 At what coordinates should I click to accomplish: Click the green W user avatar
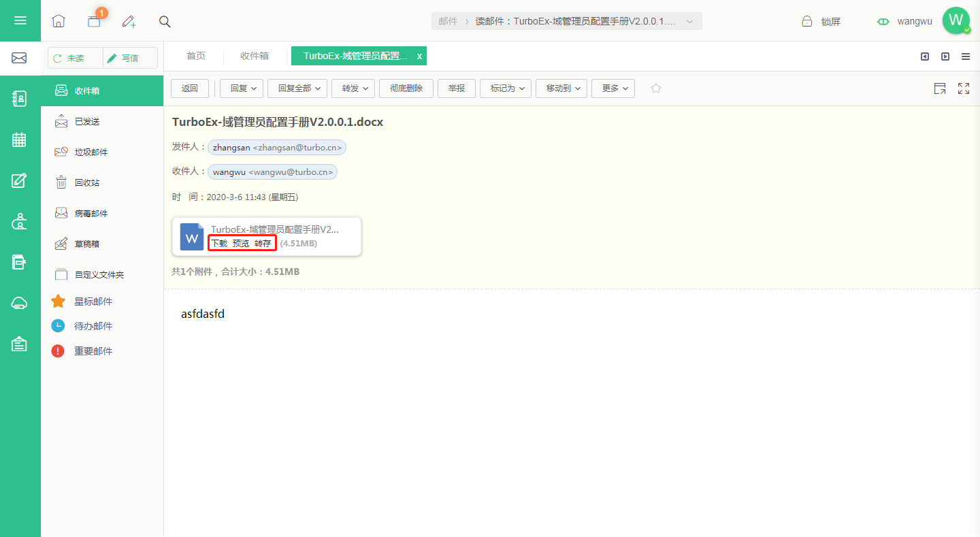[x=956, y=20]
